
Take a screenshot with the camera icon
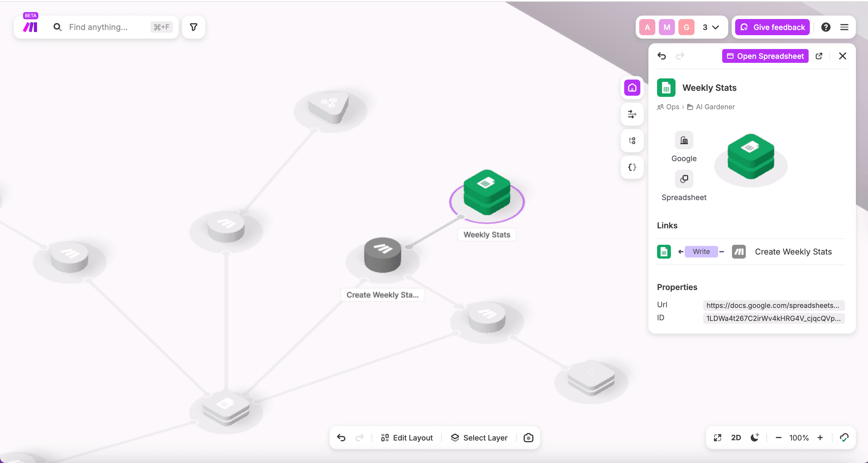coord(528,437)
